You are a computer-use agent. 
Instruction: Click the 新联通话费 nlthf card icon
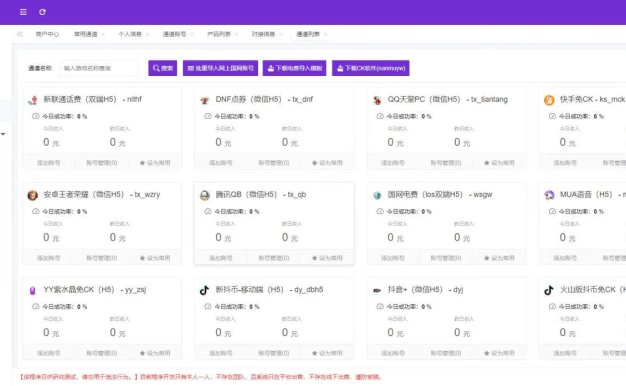pyautogui.click(x=33, y=100)
